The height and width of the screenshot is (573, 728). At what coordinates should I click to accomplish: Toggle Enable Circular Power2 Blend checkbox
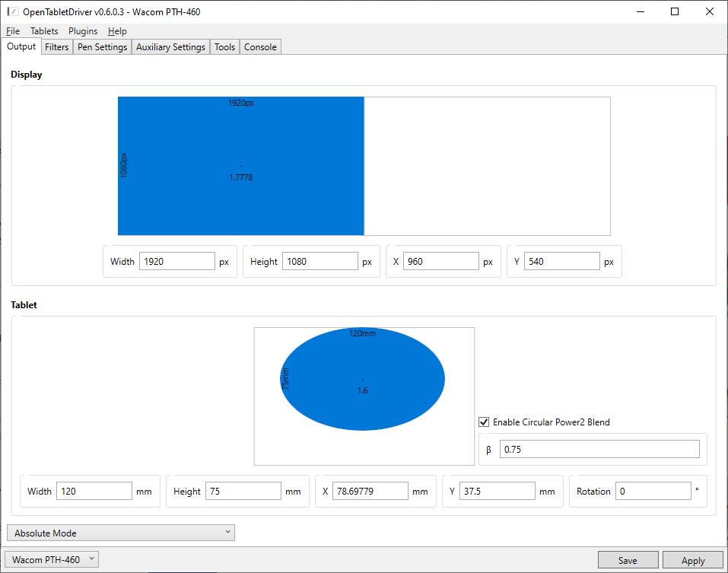click(484, 422)
